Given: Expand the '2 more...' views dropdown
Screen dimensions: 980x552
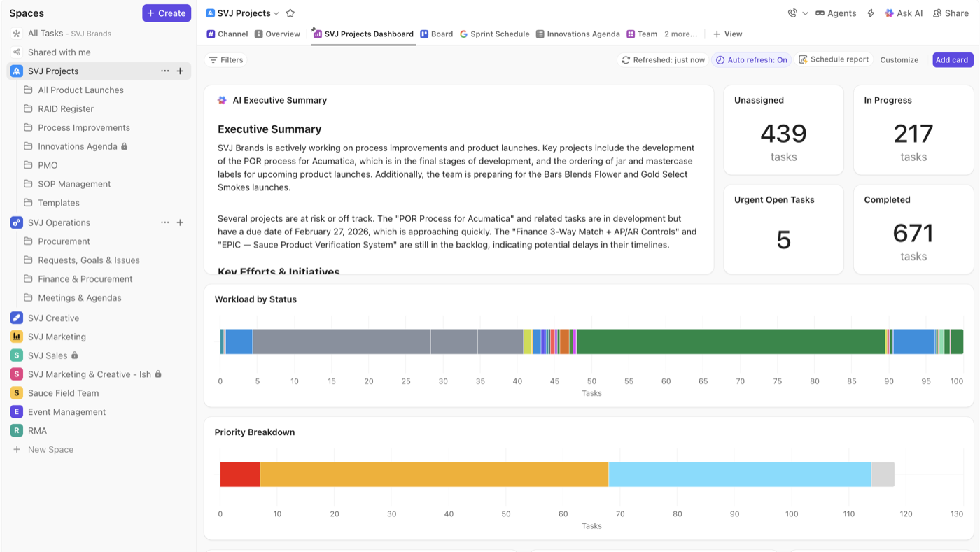Looking at the screenshot, I should 680,34.
